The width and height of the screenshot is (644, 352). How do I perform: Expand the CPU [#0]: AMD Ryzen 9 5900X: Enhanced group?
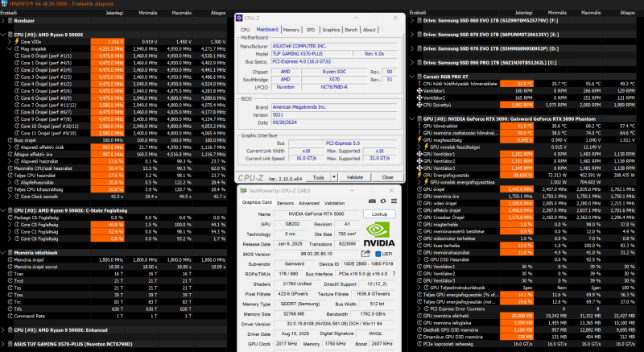coord(3,329)
